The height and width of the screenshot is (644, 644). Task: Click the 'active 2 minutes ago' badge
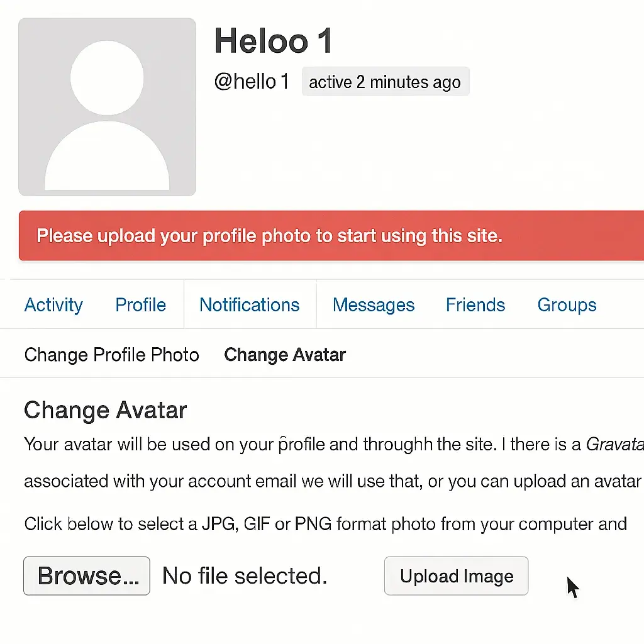pyautogui.click(x=386, y=82)
